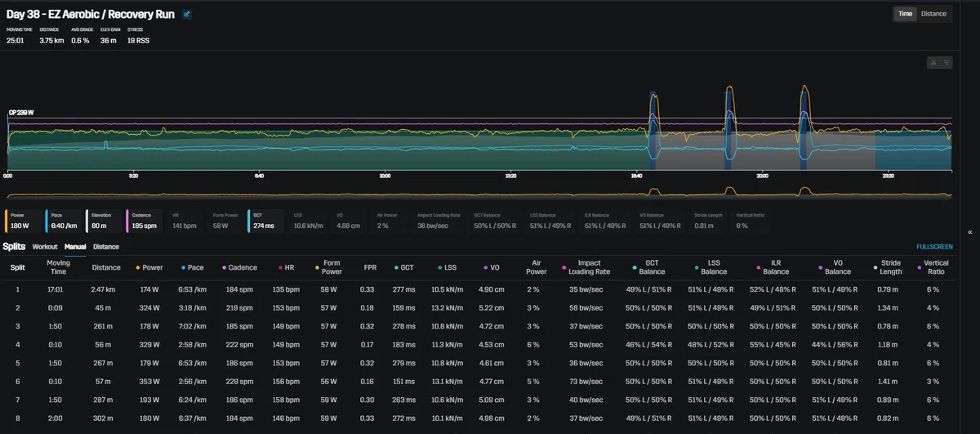Click the 3.75 km distance value
Viewport: 980px width, 434px height.
(51, 40)
